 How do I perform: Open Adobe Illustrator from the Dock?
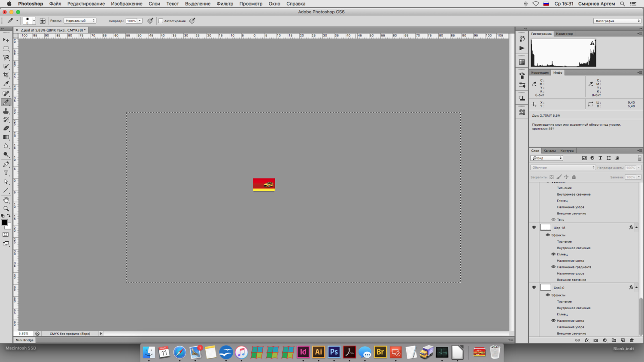coord(319,352)
